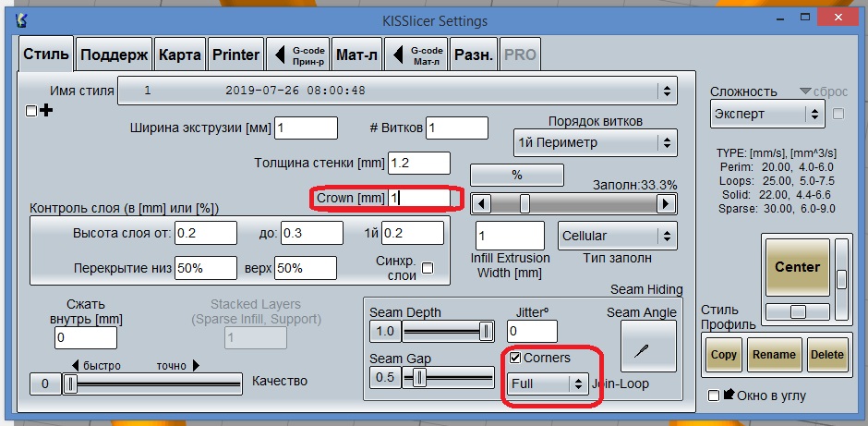Click left arrow on infill percentage slider

(x=480, y=203)
